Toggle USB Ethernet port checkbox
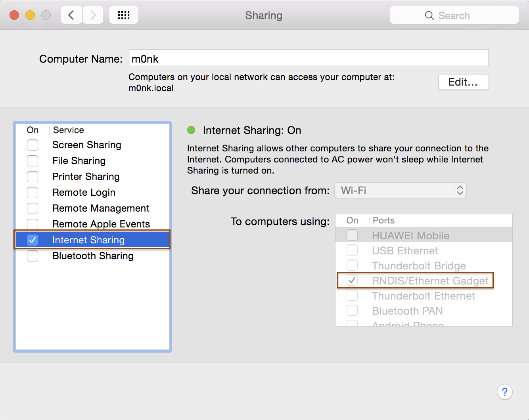This screenshot has height=420, width=529. 352,250
